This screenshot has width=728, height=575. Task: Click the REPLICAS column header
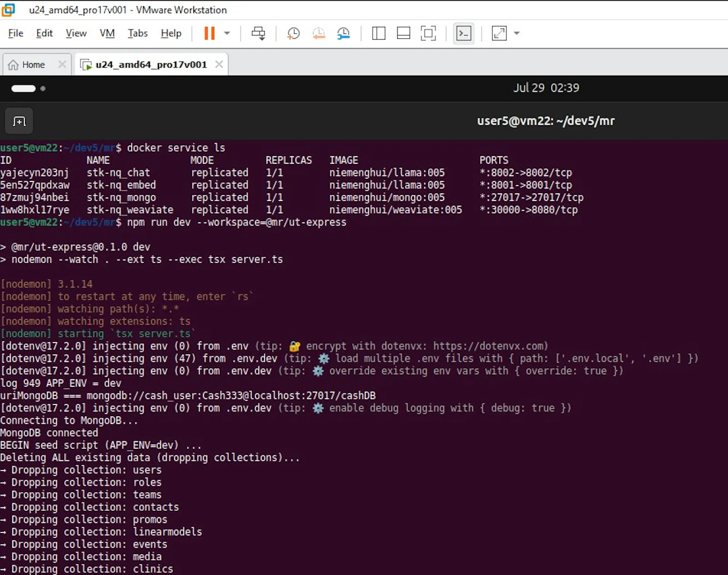(x=289, y=160)
